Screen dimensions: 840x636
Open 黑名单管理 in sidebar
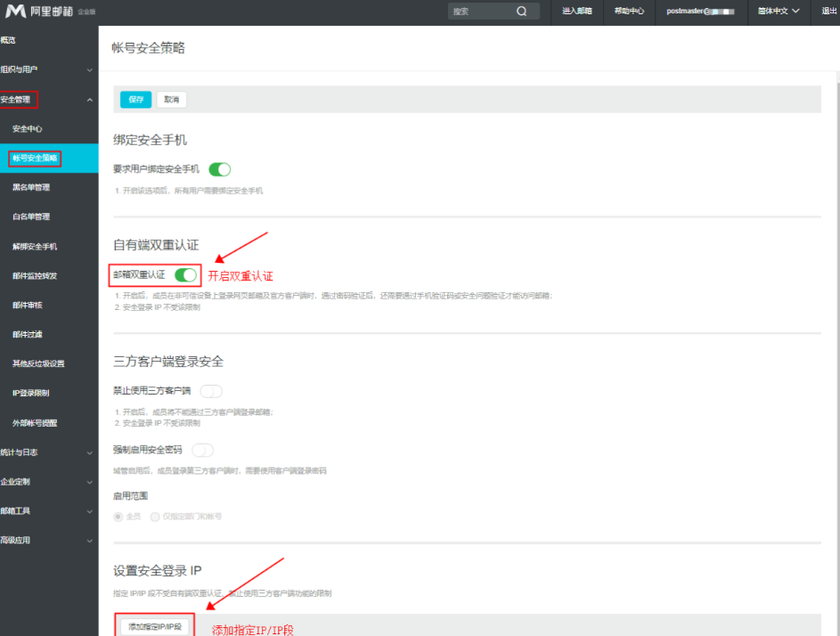31,187
